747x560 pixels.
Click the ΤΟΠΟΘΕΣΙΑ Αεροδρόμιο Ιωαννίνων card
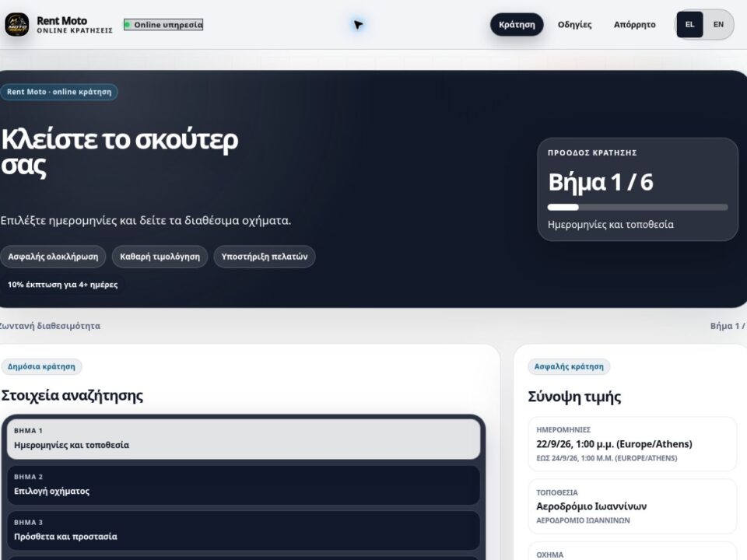point(632,506)
